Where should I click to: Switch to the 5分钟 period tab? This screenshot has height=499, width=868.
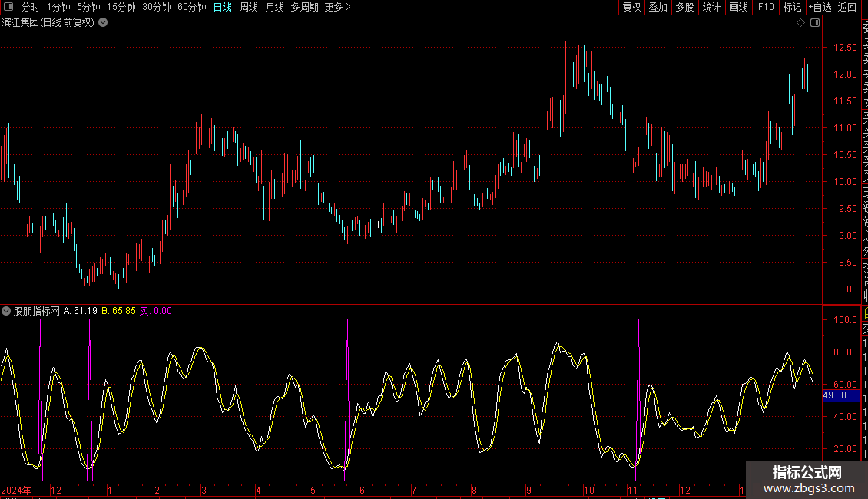(88, 7)
